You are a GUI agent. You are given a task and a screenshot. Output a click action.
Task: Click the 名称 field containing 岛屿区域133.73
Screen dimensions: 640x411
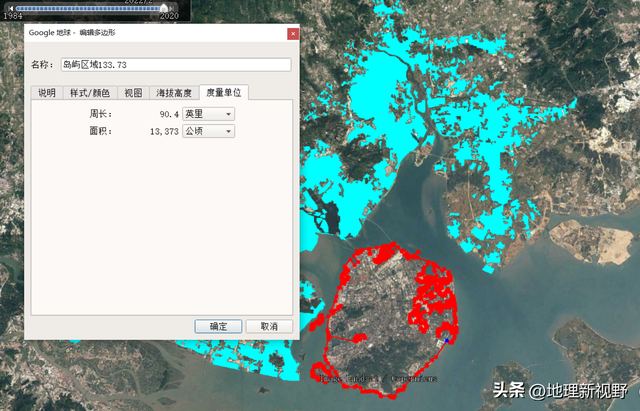176,64
